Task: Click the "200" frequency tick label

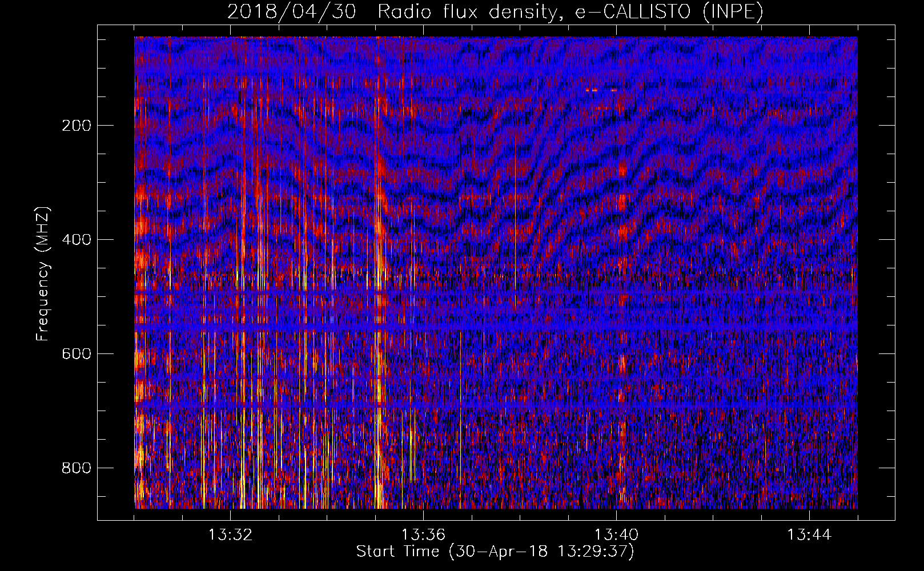Action: 77,125
